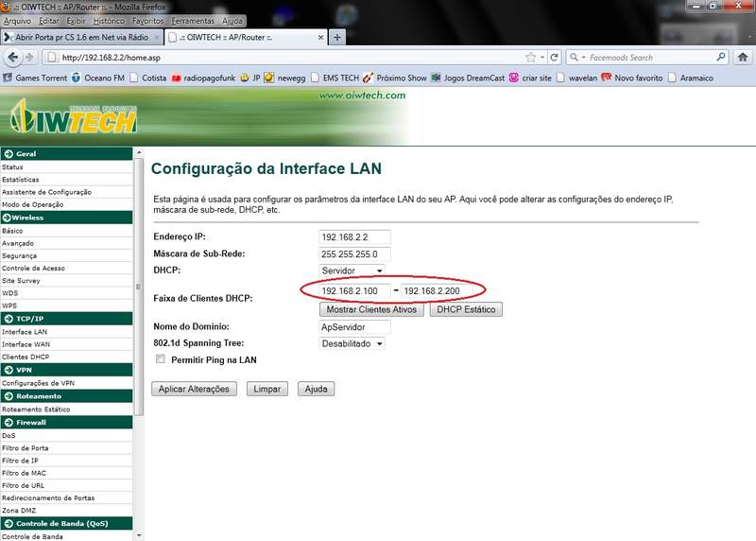The height and width of the screenshot is (541, 756).
Task: Click the Roteamento section arrow icon
Action: (9, 396)
